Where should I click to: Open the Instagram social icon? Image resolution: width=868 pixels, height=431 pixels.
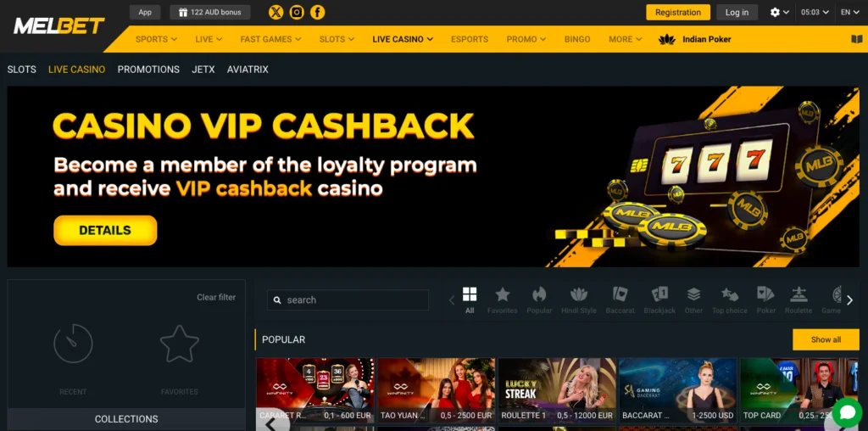tap(297, 12)
